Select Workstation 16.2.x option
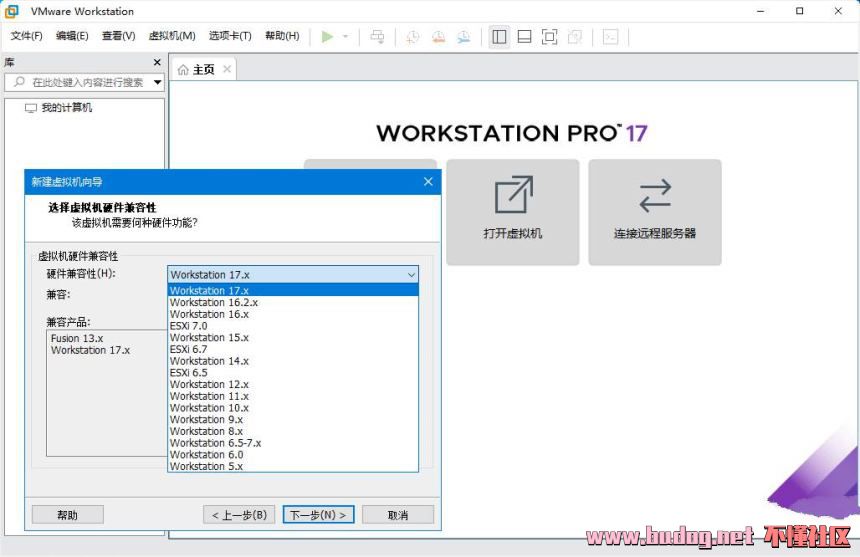860x557 pixels. point(293,302)
